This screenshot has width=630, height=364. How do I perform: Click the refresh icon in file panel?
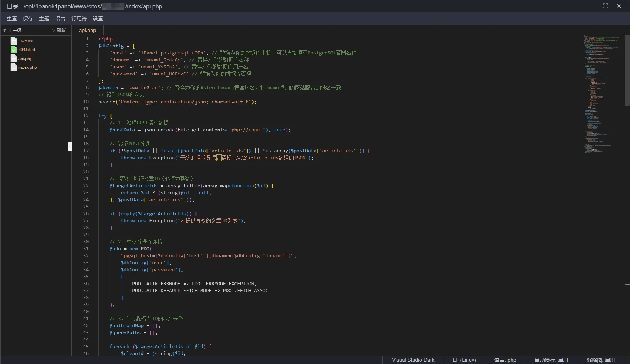(x=53, y=31)
